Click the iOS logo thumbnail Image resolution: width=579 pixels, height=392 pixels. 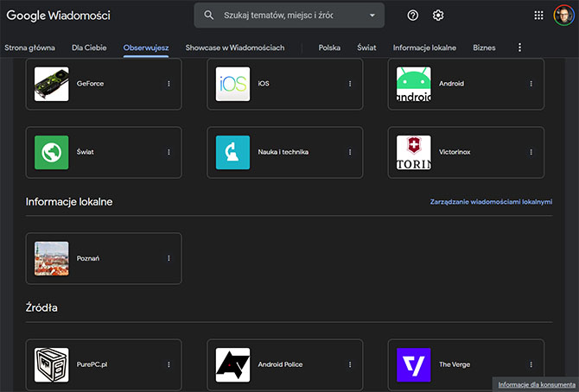tap(232, 84)
